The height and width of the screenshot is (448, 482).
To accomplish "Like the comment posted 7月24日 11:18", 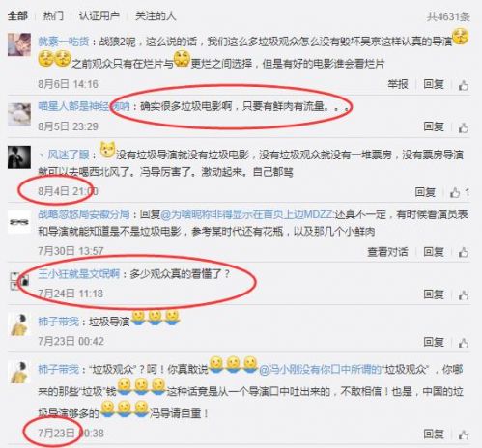I will coord(464,294).
